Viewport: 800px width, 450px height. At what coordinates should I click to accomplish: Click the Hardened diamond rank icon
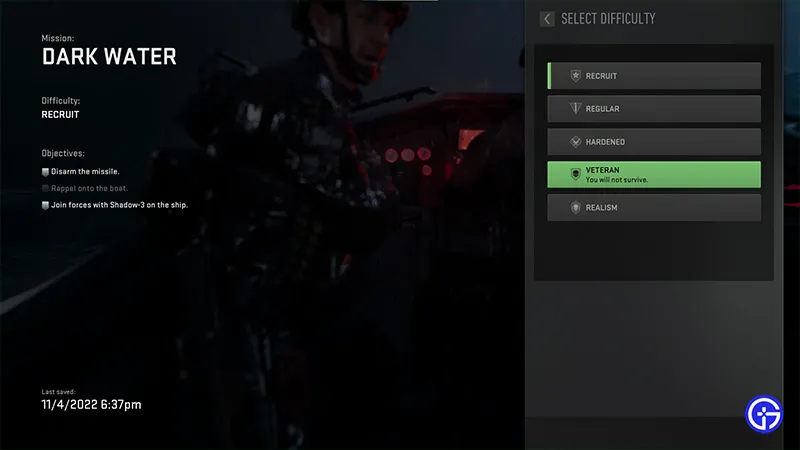576,142
